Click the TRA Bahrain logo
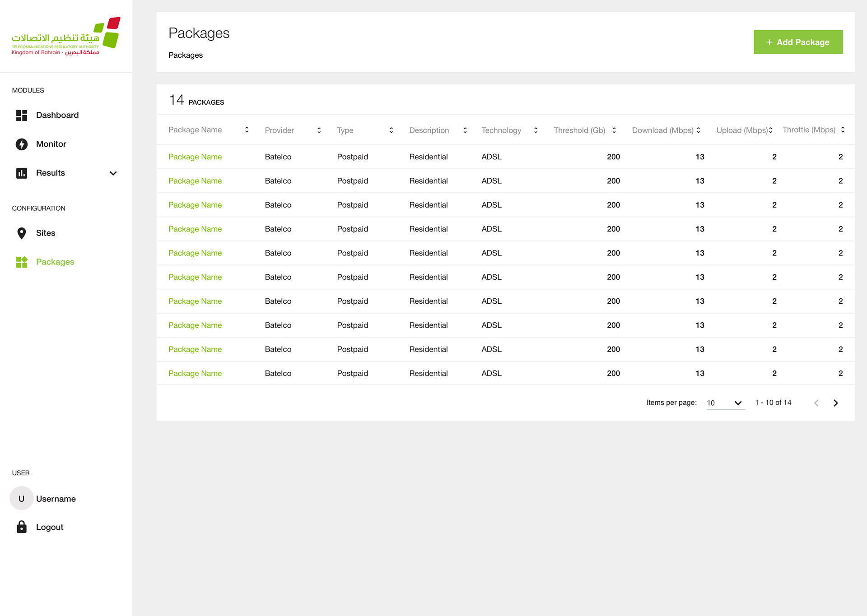Viewport: 867px width, 616px height. pos(66,37)
